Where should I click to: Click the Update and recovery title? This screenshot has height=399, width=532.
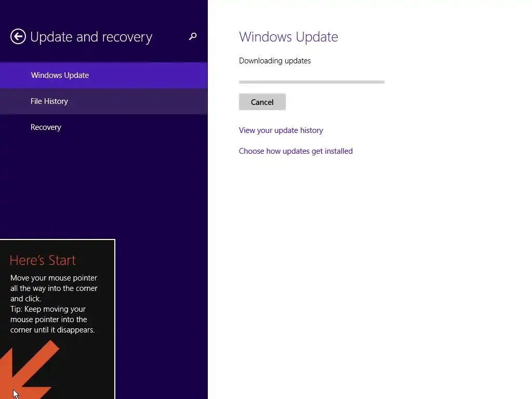[91, 37]
